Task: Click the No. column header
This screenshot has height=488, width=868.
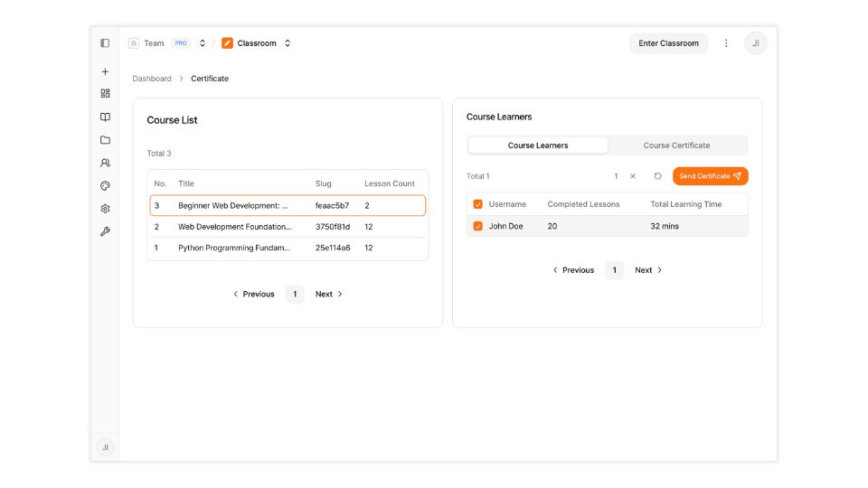Action: 160,183
